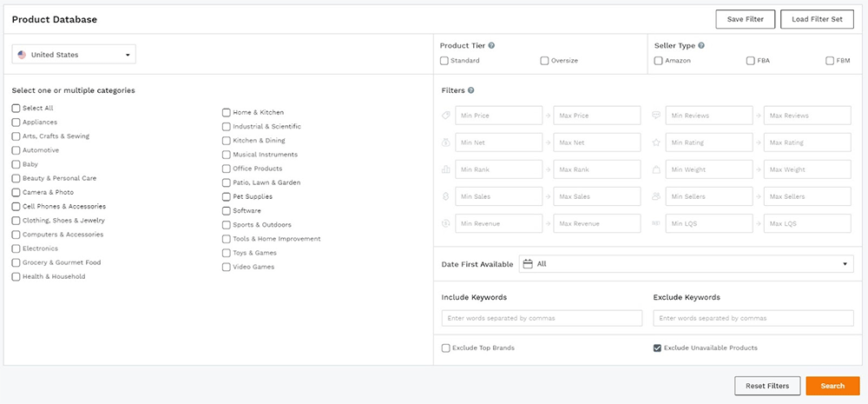868x404 pixels.
Task: Click the help icon next to Seller Type
Action: click(x=701, y=45)
